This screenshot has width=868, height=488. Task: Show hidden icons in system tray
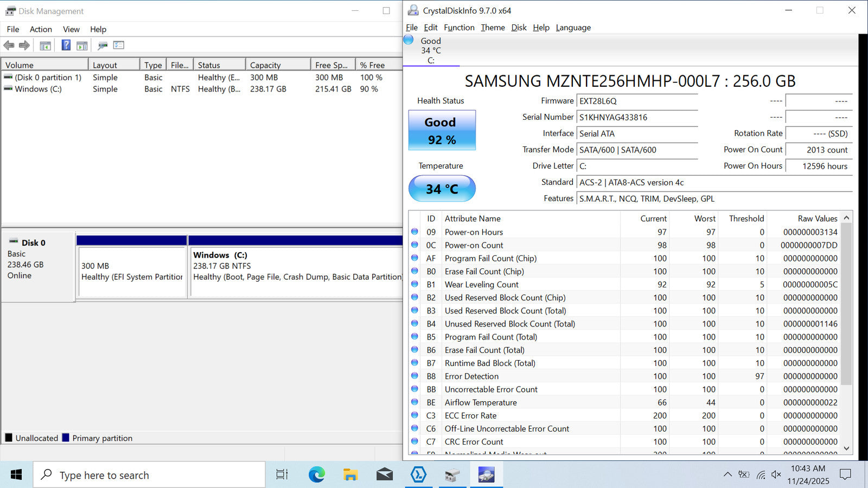coord(727,475)
